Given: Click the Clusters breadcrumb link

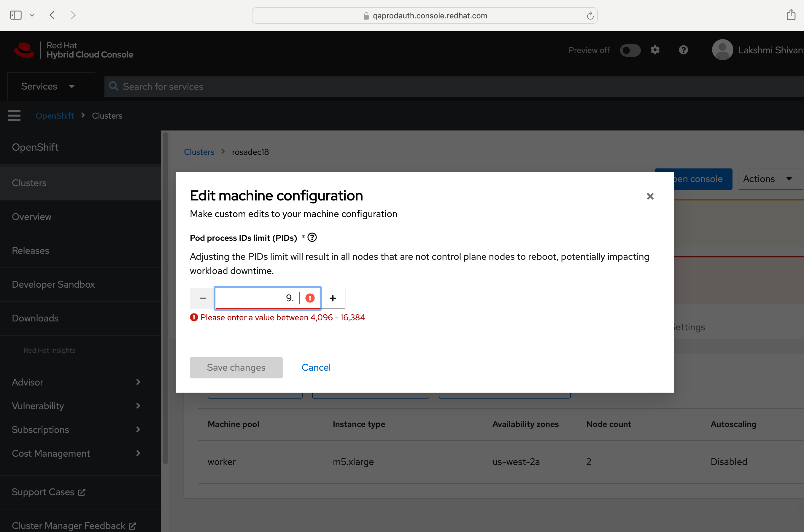Looking at the screenshot, I should 199,152.
